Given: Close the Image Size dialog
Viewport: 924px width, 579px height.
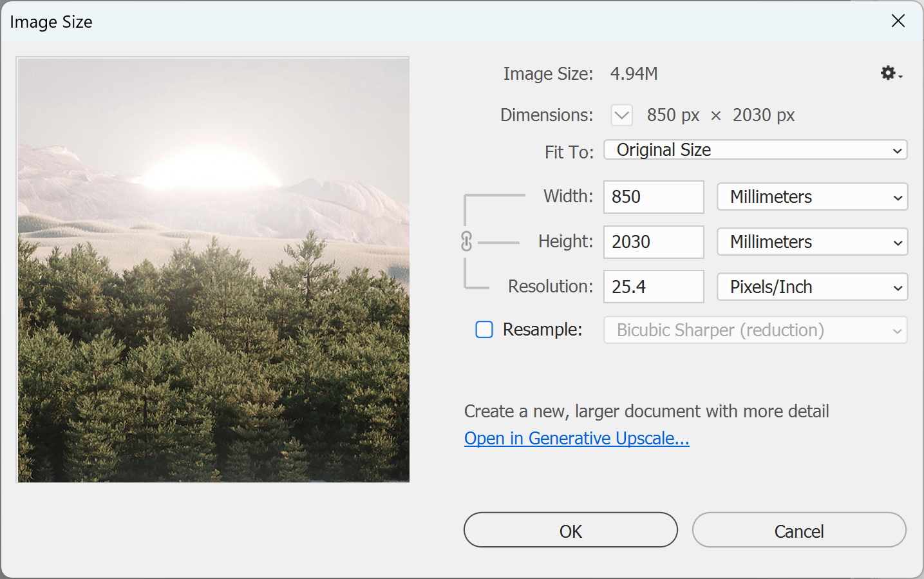Looking at the screenshot, I should coord(898,21).
